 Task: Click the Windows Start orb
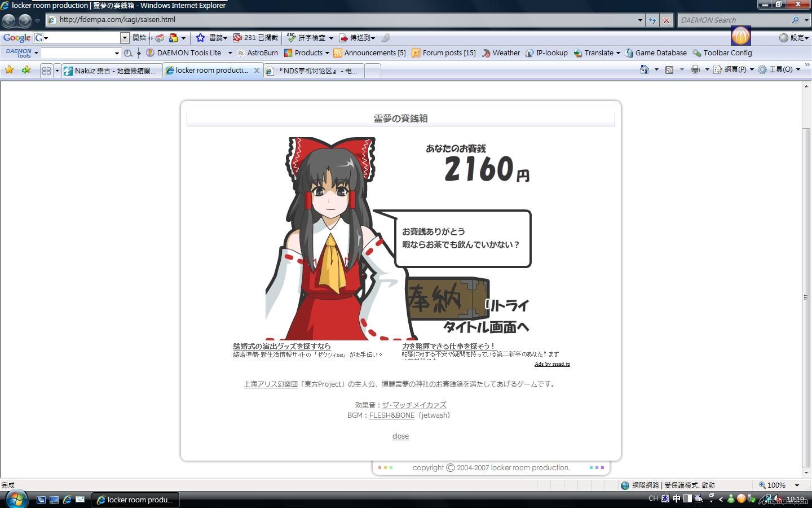coord(16,499)
